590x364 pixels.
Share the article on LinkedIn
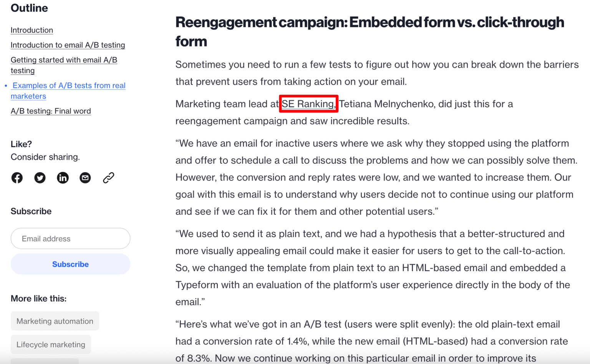[x=63, y=178]
